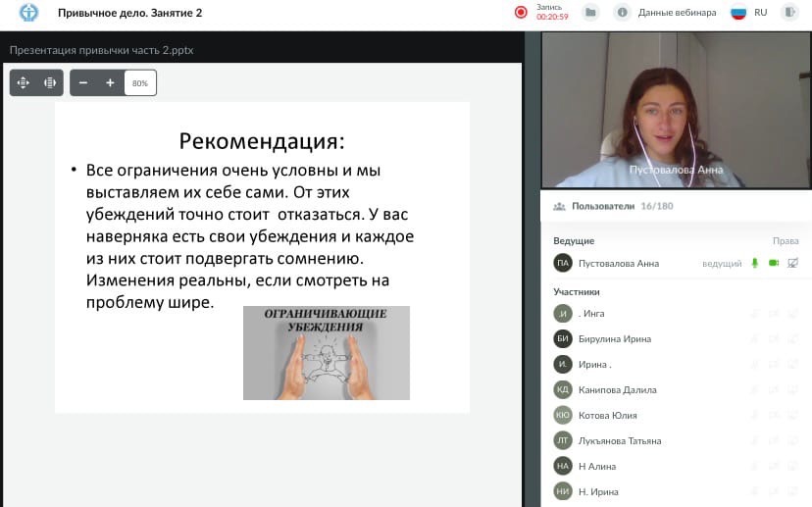Click the ведущий role label
Image resolution: width=812 pixels, height=507 pixels.
(x=722, y=264)
